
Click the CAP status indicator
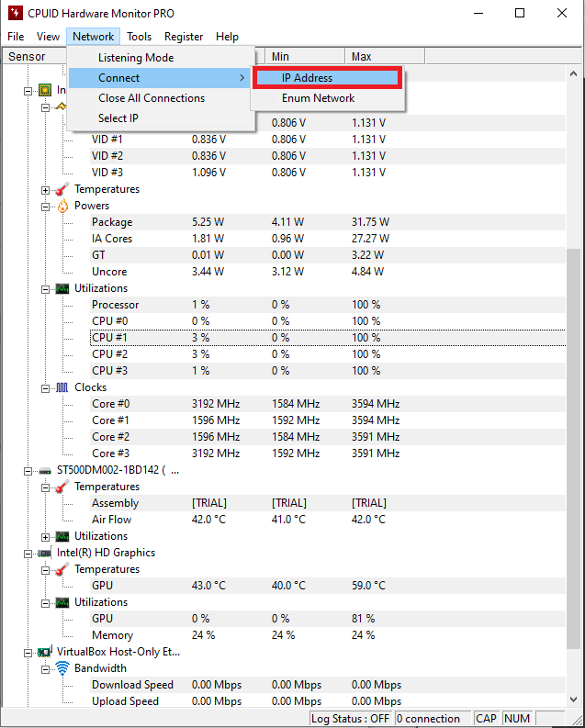pyautogui.click(x=486, y=719)
